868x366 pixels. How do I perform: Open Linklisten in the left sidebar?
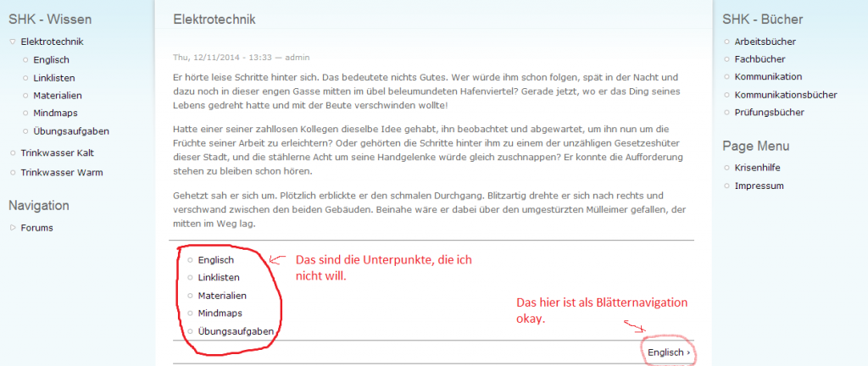coord(54,78)
